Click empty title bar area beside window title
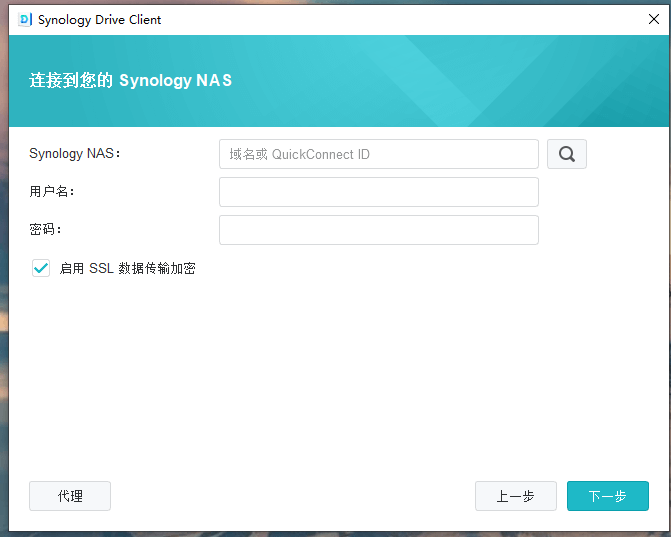Screen dimensions: 671x537 pos(400,19)
